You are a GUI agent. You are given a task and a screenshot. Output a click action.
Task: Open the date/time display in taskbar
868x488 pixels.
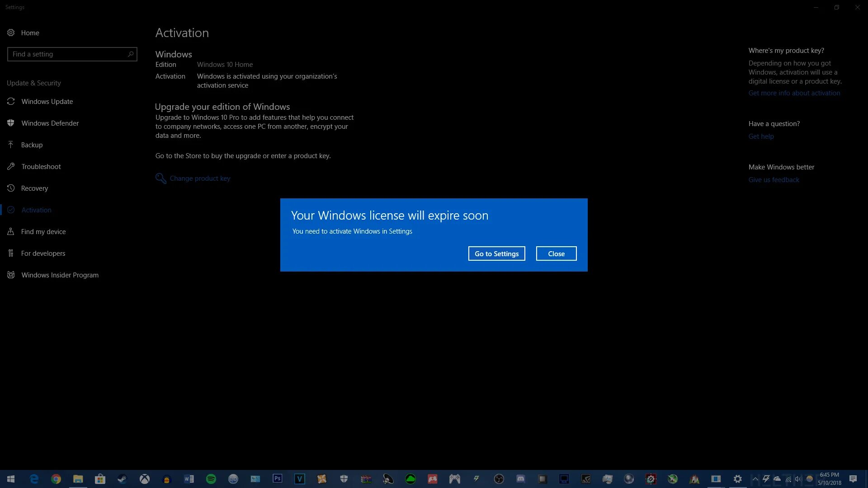tap(830, 479)
